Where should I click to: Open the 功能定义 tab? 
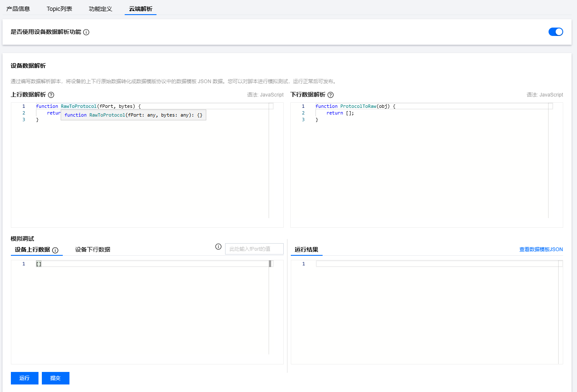click(x=100, y=9)
